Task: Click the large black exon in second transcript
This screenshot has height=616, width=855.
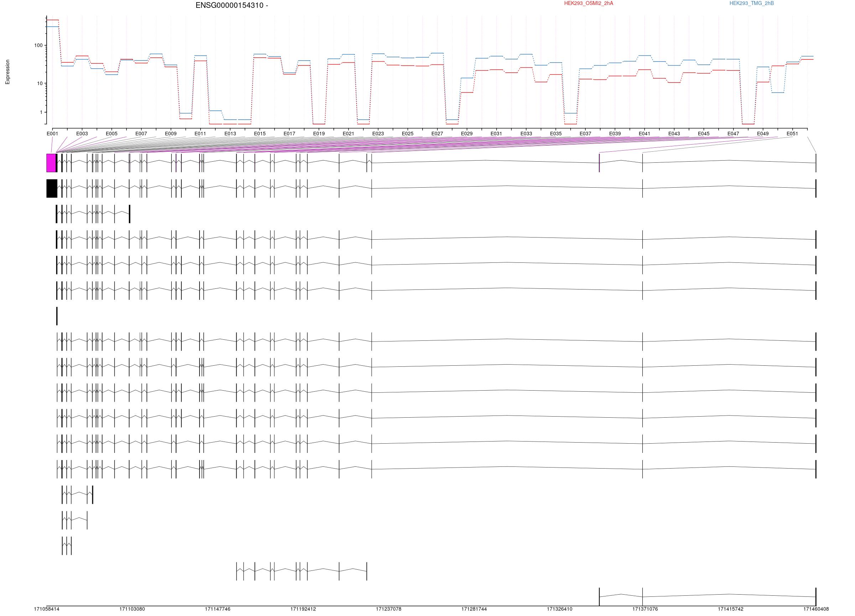Action: coord(52,189)
